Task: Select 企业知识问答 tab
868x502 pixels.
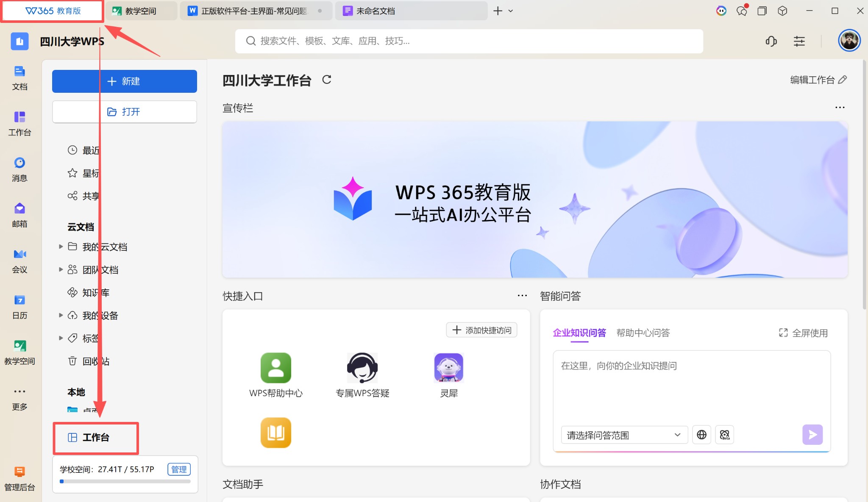Action: coord(579,333)
